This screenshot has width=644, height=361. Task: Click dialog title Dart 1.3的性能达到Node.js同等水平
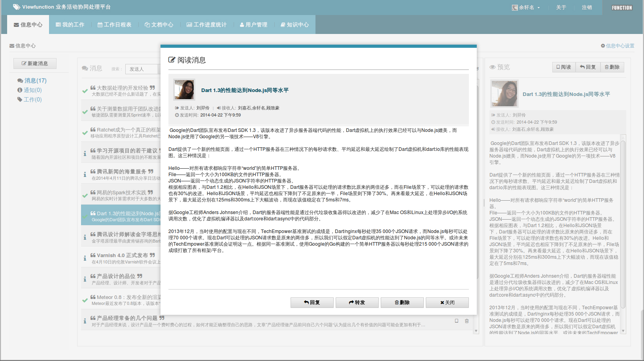pos(245,90)
